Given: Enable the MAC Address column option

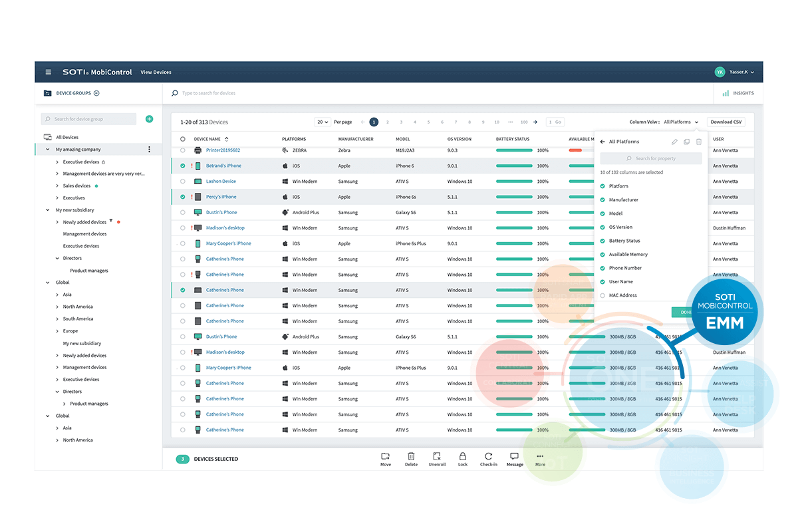Looking at the screenshot, I should (602, 295).
